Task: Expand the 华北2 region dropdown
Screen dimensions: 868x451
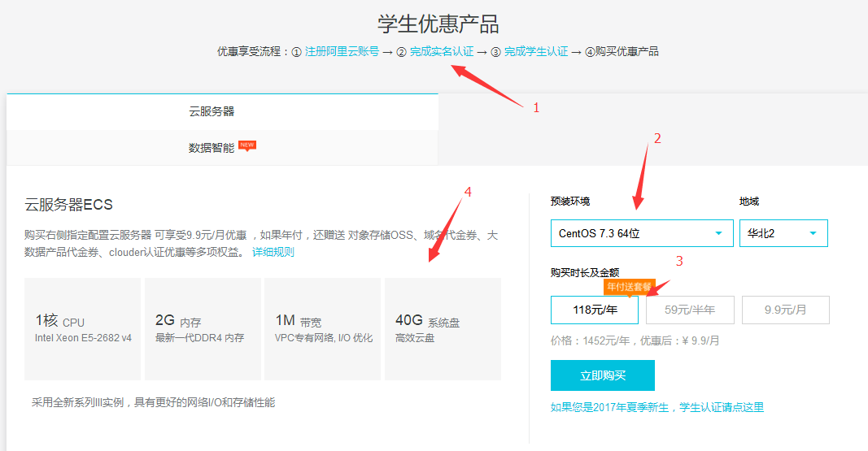Action: 783,233
